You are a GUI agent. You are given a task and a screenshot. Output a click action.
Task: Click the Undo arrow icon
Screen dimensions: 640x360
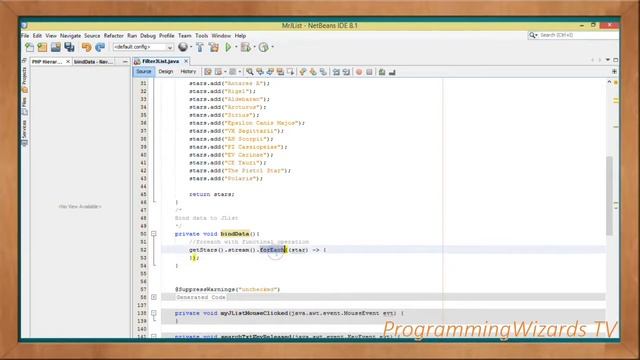[87, 47]
